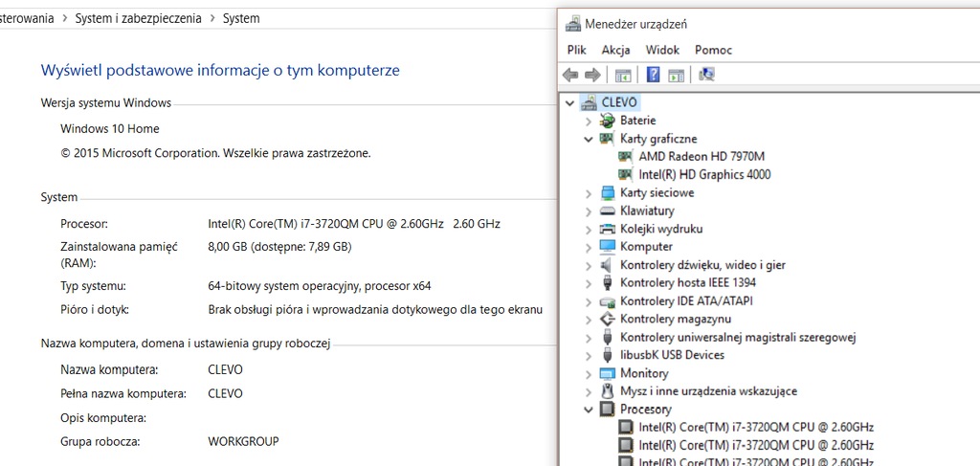
Task: Click the Monitory display icon
Action: pyautogui.click(x=607, y=373)
